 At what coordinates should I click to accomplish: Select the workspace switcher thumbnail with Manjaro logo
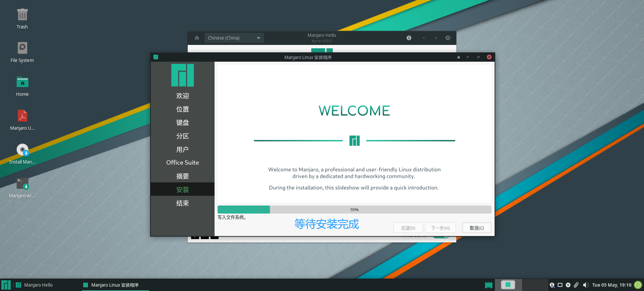coord(508,285)
